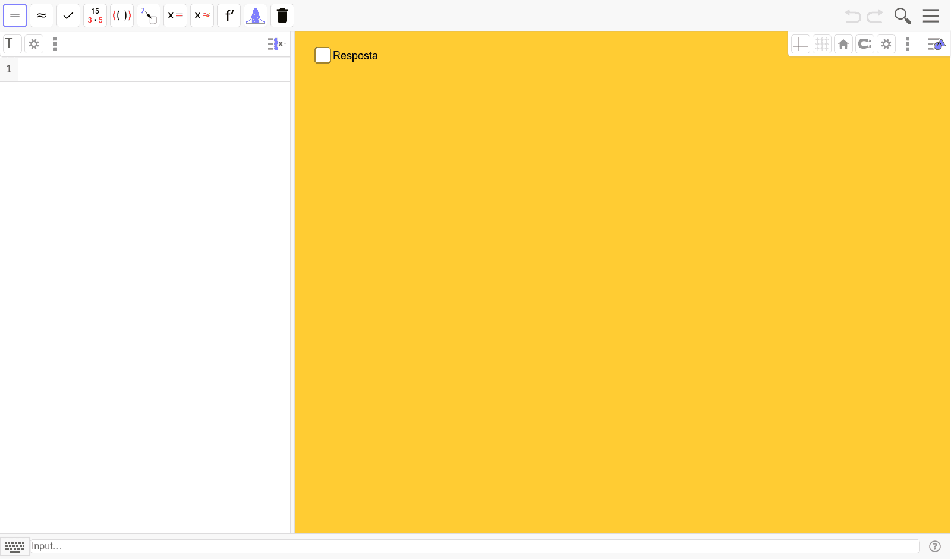The width and height of the screenshot is (951, 560).
Task: Select the Derivative f′ tool
Action: coord(229,15)
